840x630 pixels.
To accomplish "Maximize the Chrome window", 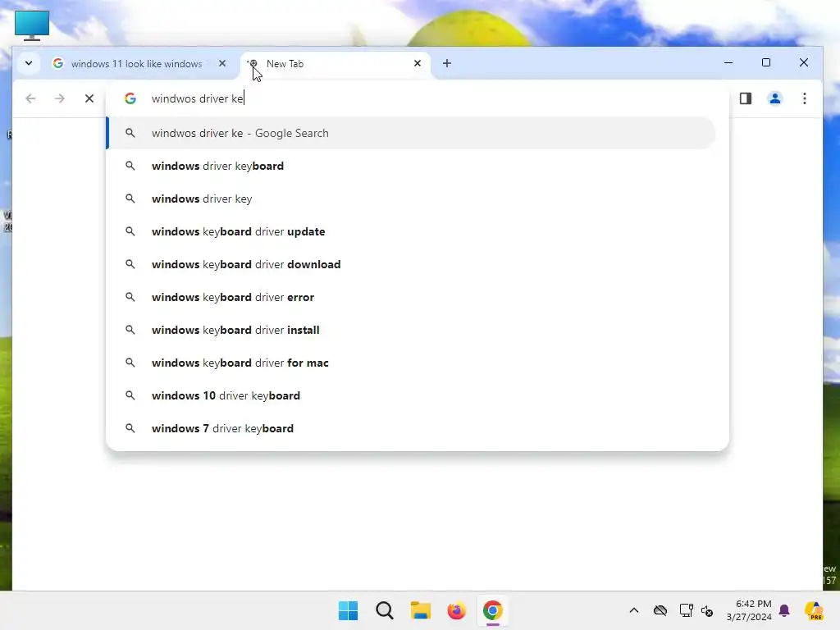I will pyautogui.click(x=766, y=62).
